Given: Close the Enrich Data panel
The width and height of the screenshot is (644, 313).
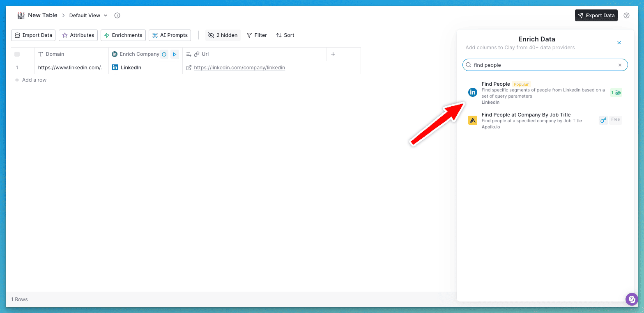Looking at the screenshot, I should click(619, 43).
